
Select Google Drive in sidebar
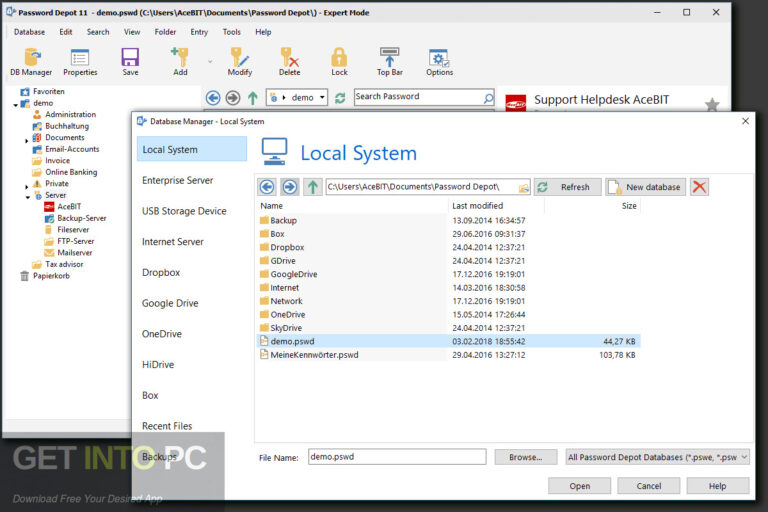click(170, 303)
